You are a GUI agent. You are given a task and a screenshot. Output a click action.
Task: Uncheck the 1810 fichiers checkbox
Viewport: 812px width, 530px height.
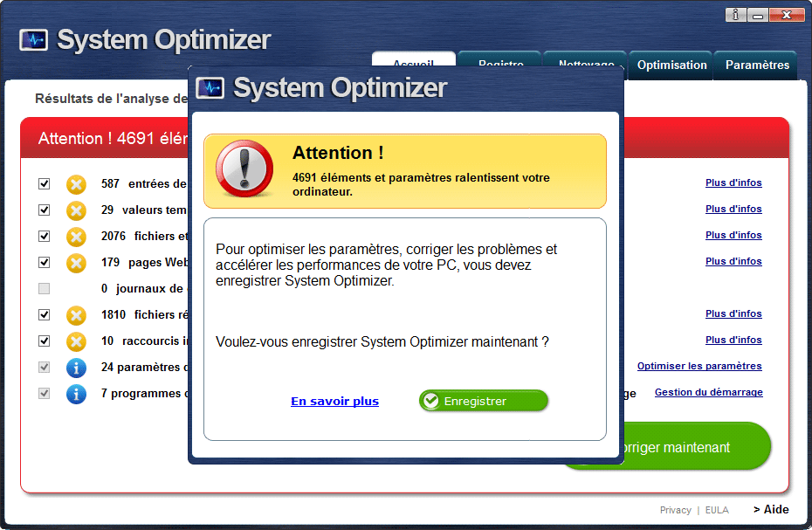click(44, 314)
